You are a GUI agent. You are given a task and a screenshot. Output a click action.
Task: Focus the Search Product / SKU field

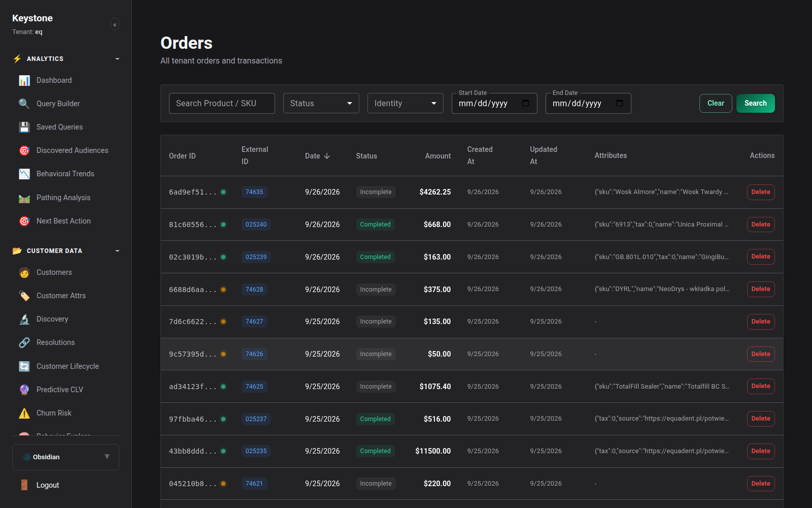(222, 103)
